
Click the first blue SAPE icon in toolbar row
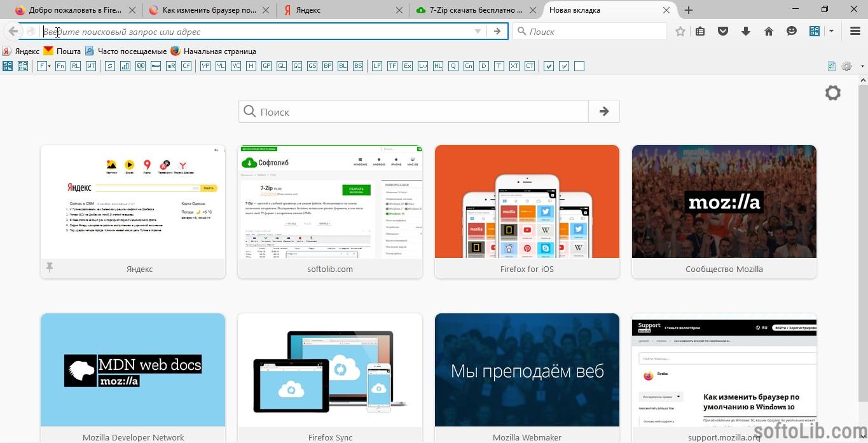coord(8,66)
